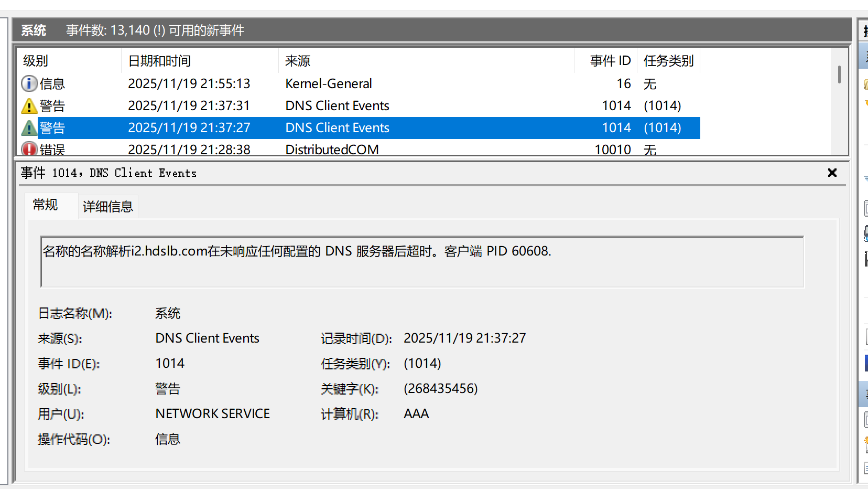
Task: Click the 日志名称 value 系统 in details
Action: (x=168, y=313)
